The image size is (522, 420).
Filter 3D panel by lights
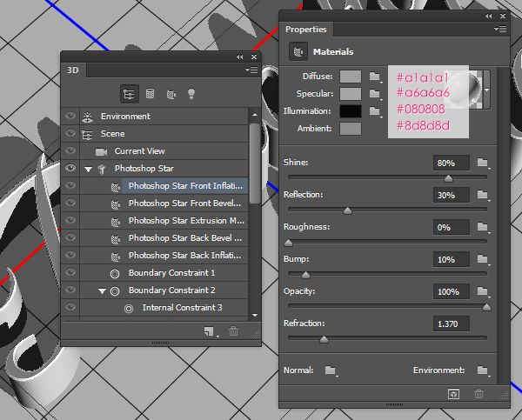click(x=191, y=94)
